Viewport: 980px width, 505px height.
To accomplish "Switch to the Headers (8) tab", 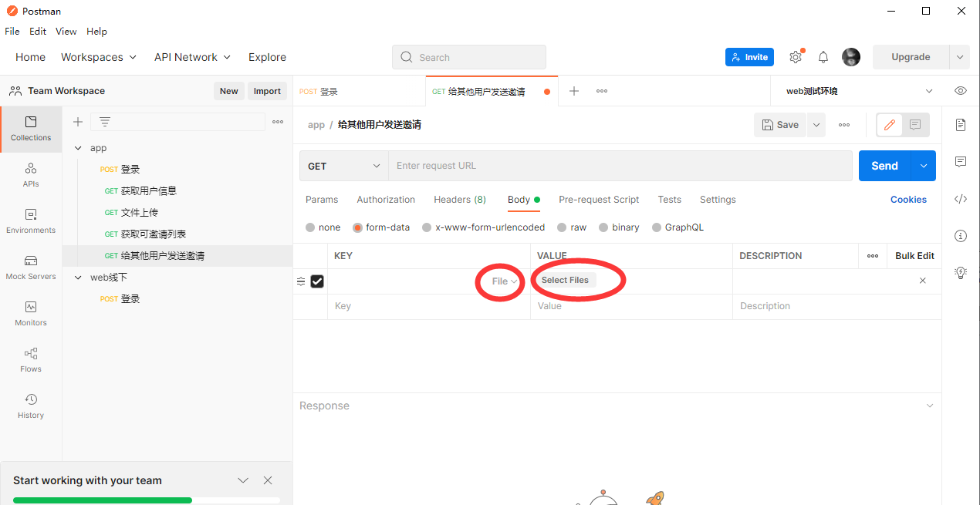I will (x=460, y=200).
